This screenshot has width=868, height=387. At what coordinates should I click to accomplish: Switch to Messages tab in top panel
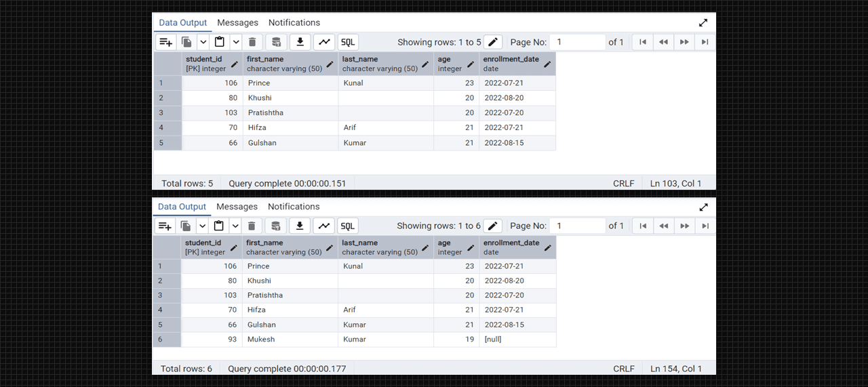tap(237, 22)
